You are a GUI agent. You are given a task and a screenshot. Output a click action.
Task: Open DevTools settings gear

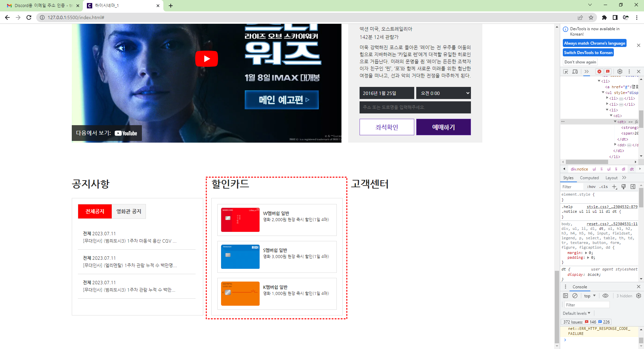point(620,71)
